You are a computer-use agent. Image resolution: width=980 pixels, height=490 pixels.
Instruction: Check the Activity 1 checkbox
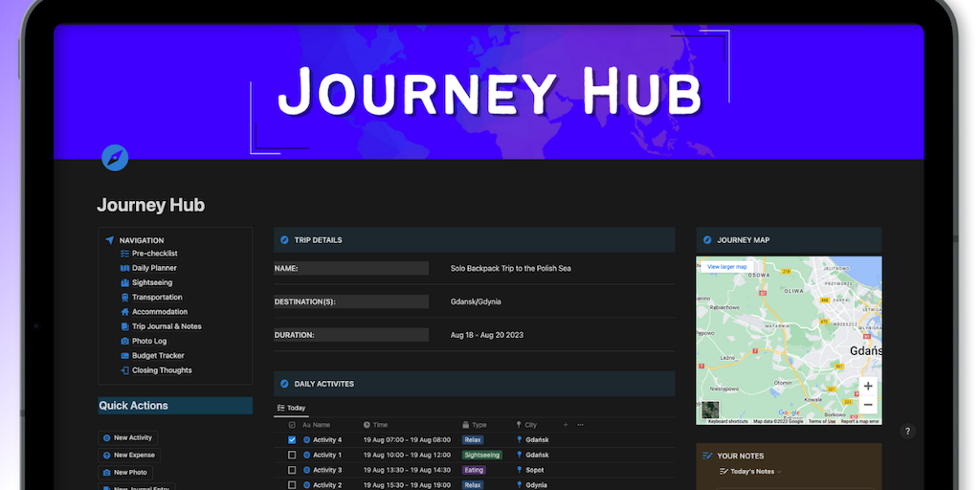coord(292,456)
